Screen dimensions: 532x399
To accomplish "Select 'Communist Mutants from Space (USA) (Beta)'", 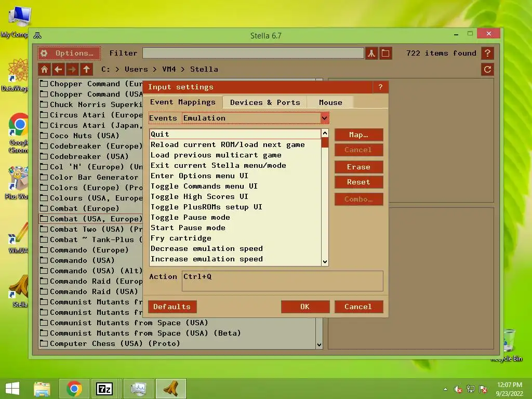I will [x=177, y=333].
